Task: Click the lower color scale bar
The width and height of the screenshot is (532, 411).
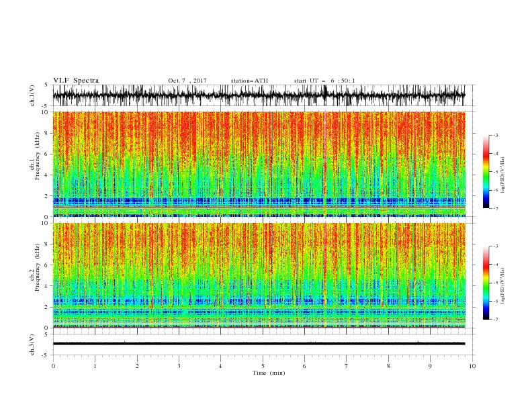Action: [486, 283]
